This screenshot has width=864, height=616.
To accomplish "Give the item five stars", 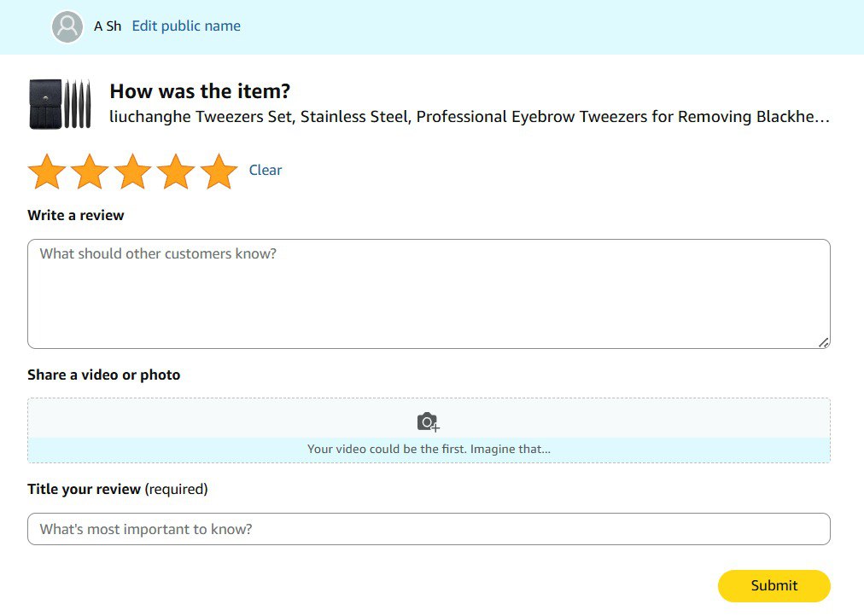I will [219, 171].
